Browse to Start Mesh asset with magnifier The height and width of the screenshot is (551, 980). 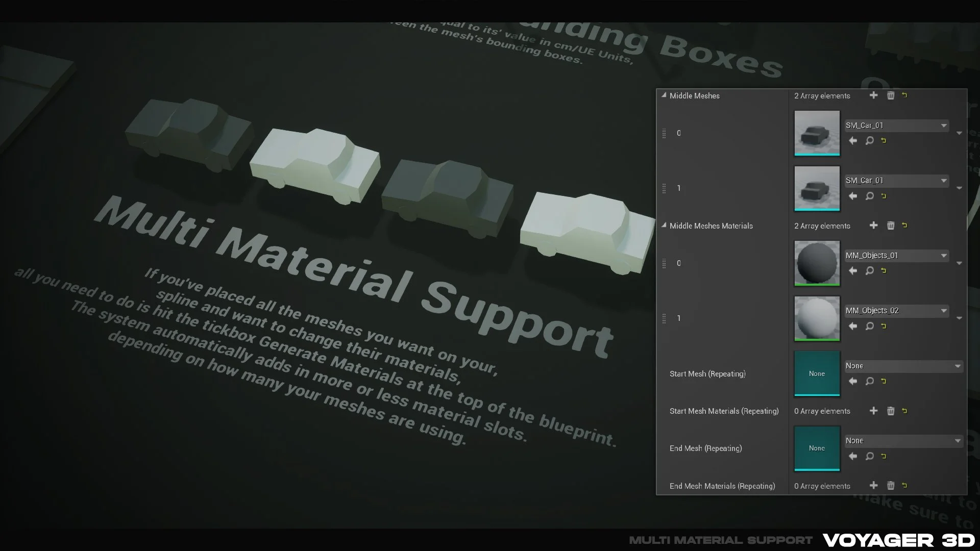click(x=869, y=381)
